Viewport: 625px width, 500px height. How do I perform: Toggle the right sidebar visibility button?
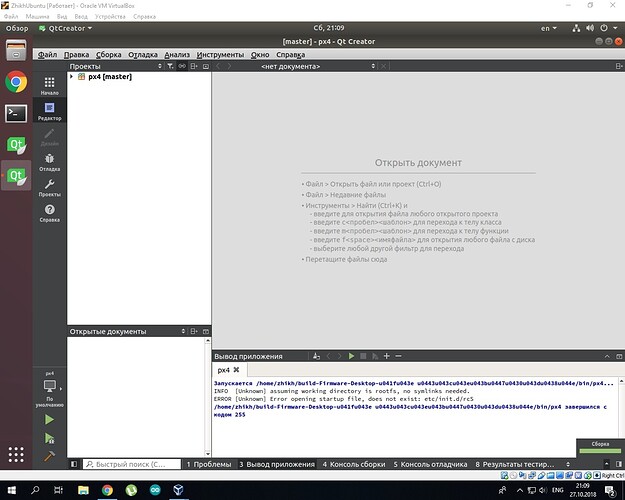pos(619,464)
